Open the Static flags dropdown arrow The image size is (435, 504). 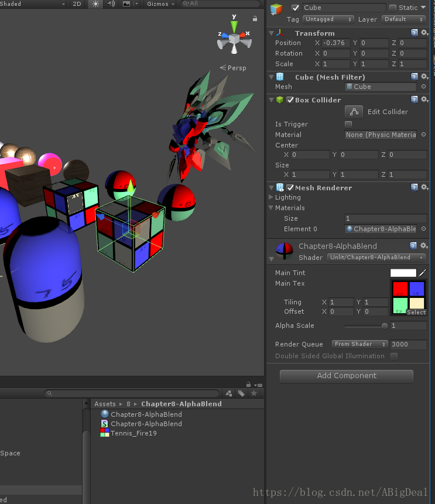(x=423, y=8)
